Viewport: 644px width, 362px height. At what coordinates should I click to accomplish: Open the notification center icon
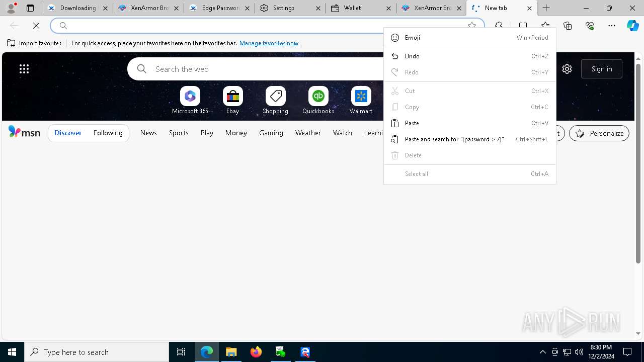click(628, 352)
